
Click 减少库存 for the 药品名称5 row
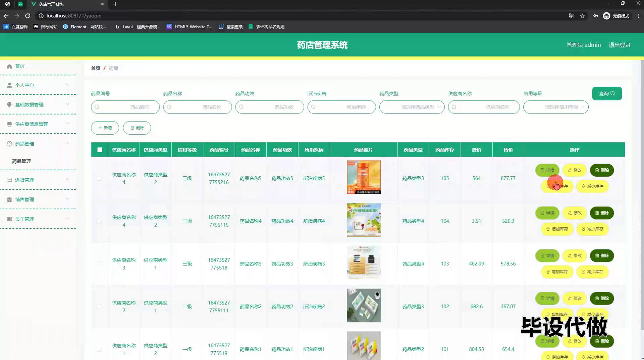592,186
